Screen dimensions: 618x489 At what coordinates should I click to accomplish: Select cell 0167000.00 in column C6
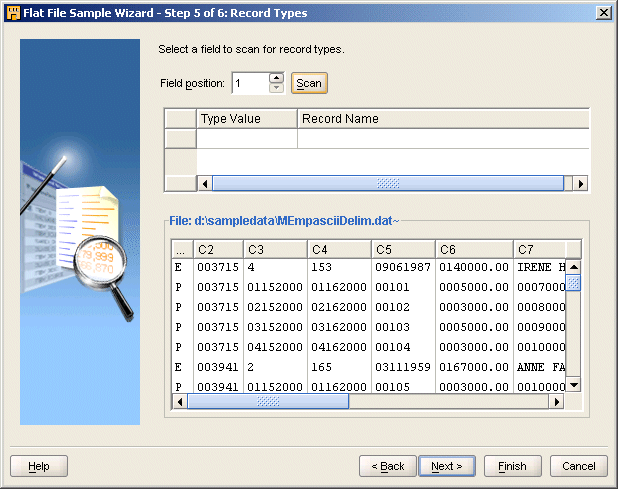pos(474,367)
